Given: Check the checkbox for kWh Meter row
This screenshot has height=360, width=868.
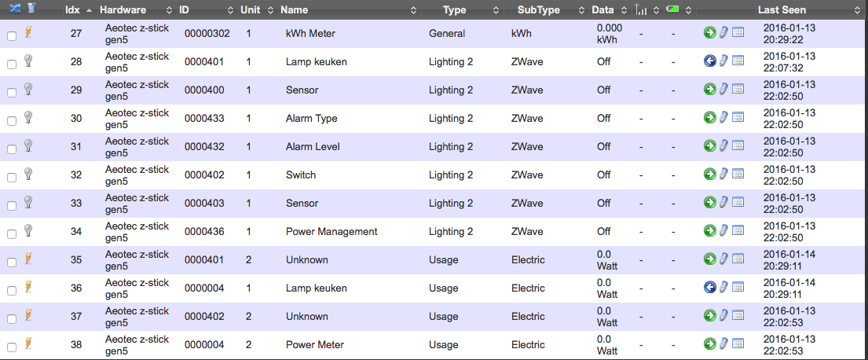Looking at the screenshot, I should [x=12, y=36].
